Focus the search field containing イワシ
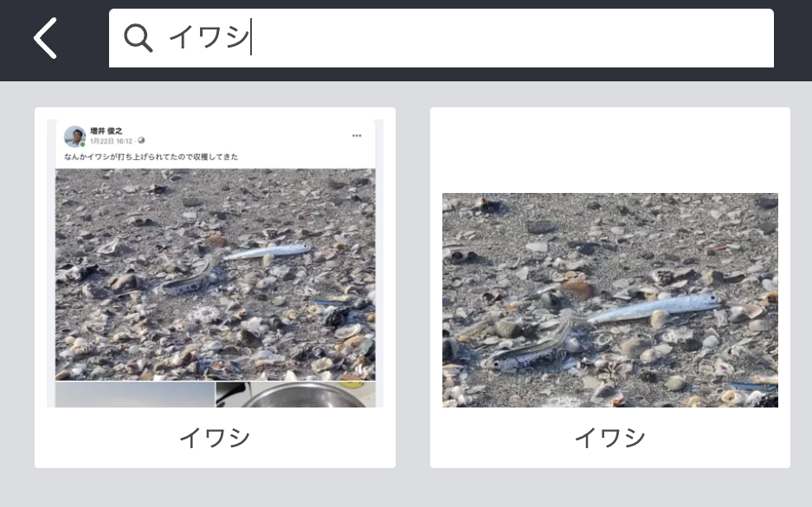812x507 pixels. [441, 38]
